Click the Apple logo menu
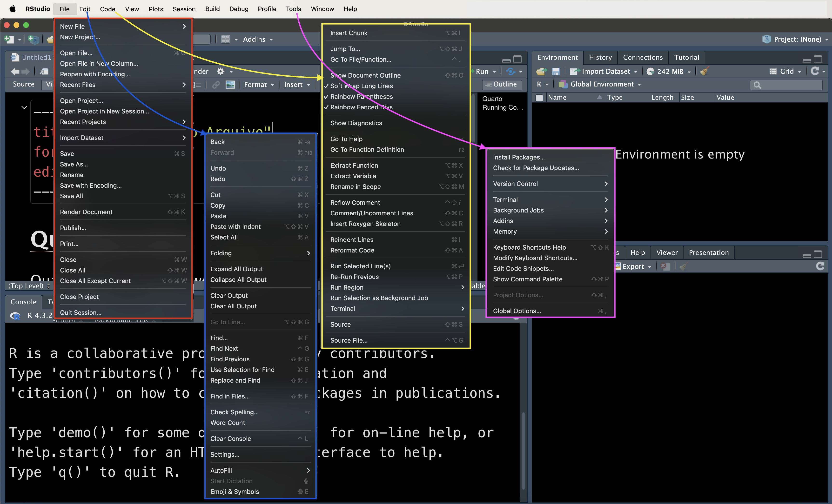832x504 pixels. (13, 9)
